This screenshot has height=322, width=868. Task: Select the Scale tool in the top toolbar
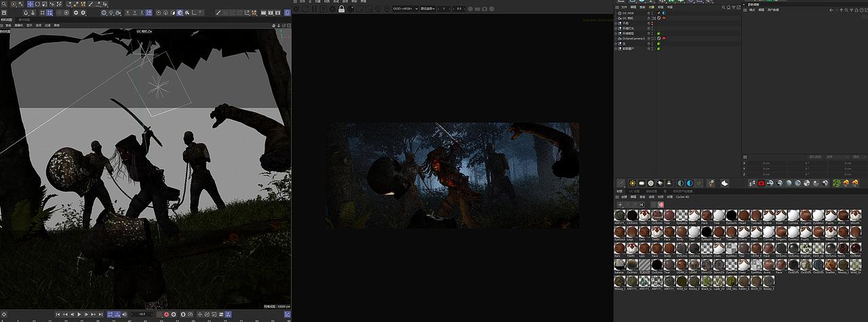tap(45, 4)
